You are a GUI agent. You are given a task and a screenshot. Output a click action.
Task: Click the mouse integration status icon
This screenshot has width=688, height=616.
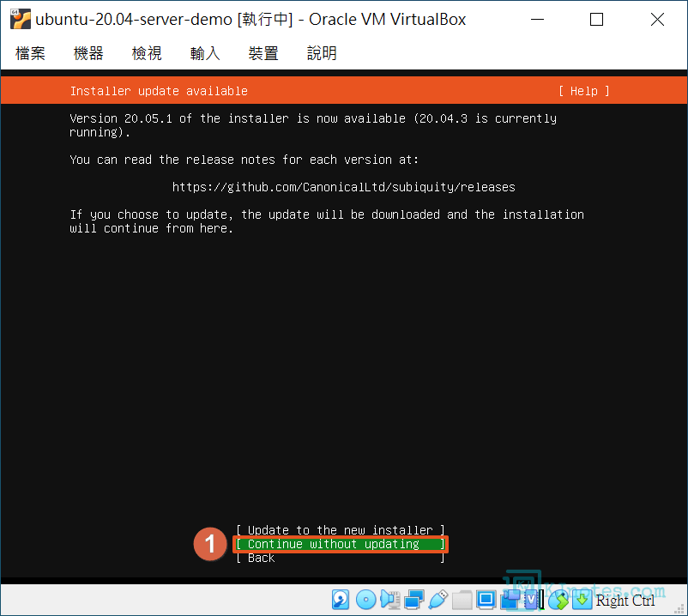(558, 599)
